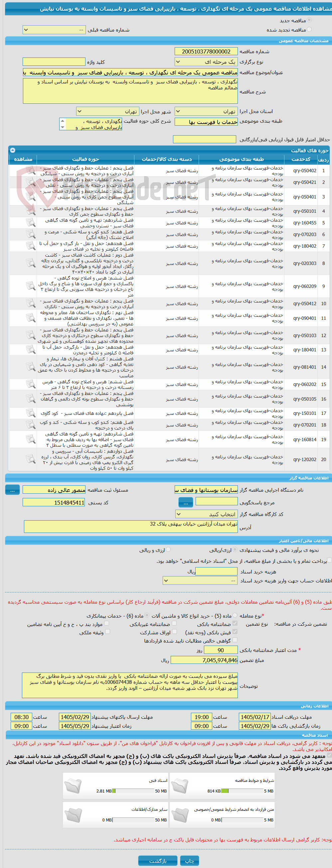This screenshot has width=332, height=868.
Task: Toggle ضمانتنامه بانکی guarantee checkbox
Action: tap(235, 623)
